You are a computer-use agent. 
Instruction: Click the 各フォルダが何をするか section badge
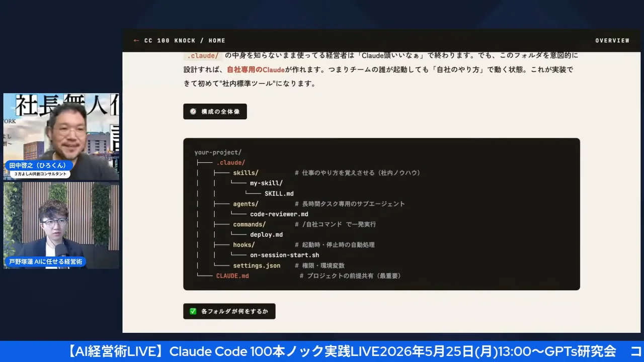229,311
